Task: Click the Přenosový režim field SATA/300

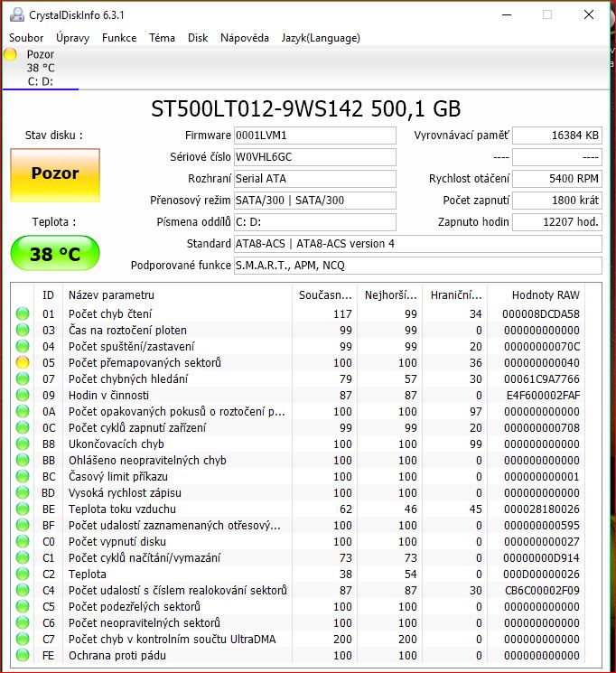Action: coord(314,201)
